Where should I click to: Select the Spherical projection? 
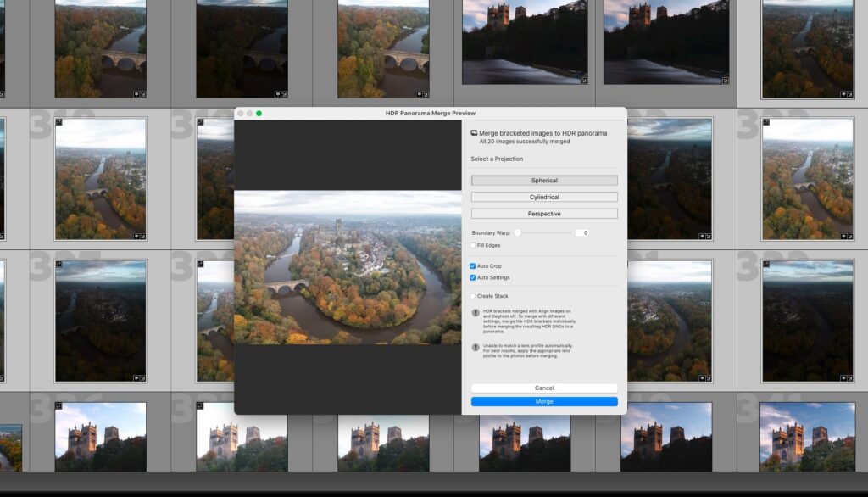(544, 181)
